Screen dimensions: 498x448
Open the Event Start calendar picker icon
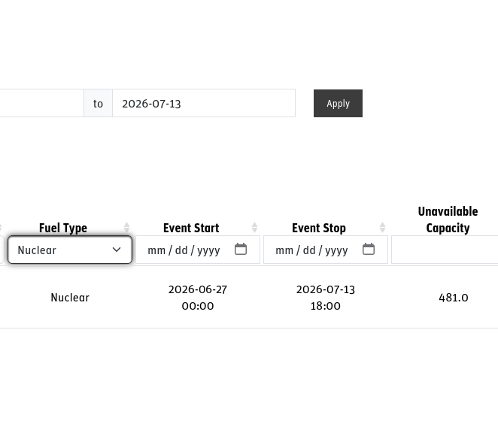(x=241, y=250)
